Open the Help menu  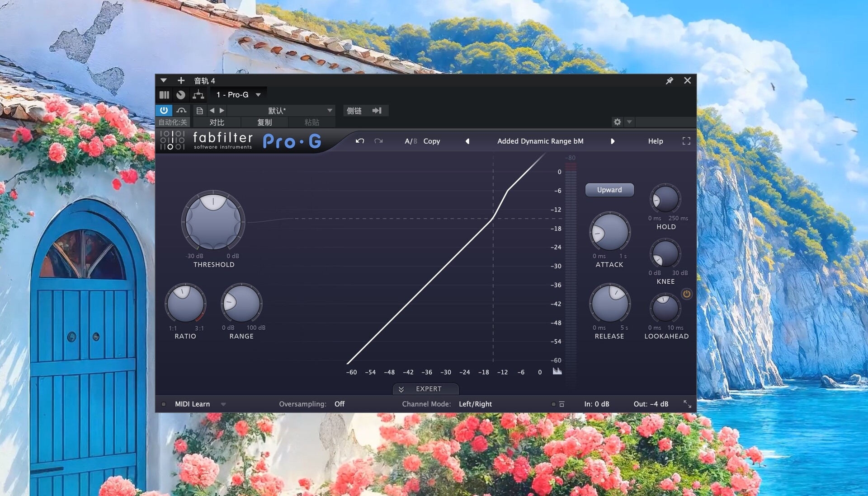point(655,141)
